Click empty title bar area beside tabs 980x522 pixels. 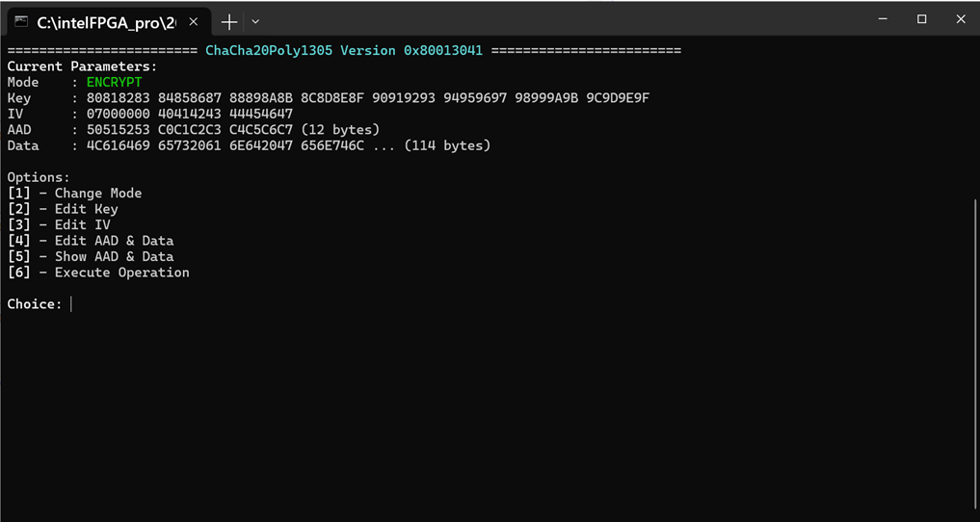coord(563,20)
